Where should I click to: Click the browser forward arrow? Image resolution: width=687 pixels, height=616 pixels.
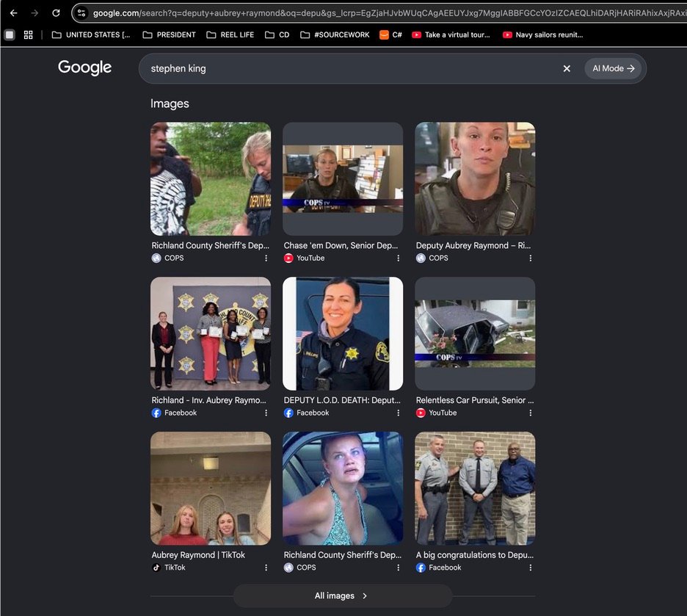coord(34,13)
